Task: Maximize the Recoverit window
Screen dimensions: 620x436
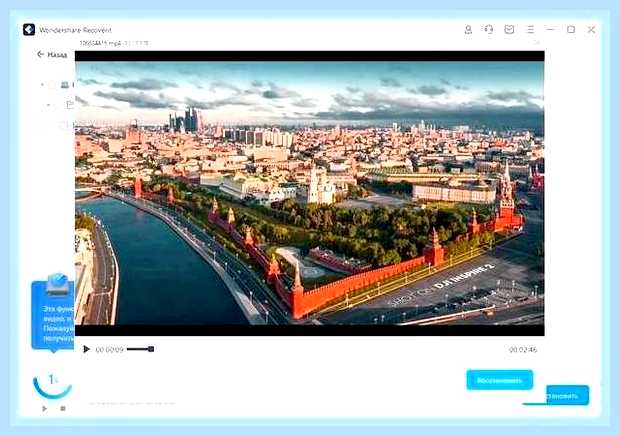Action: point(571,30)
